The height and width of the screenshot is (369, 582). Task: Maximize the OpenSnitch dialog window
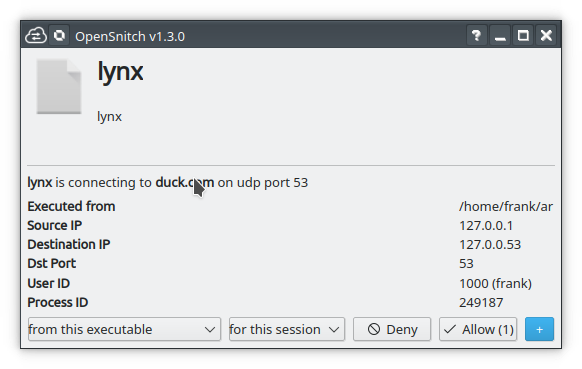(523, 36)
